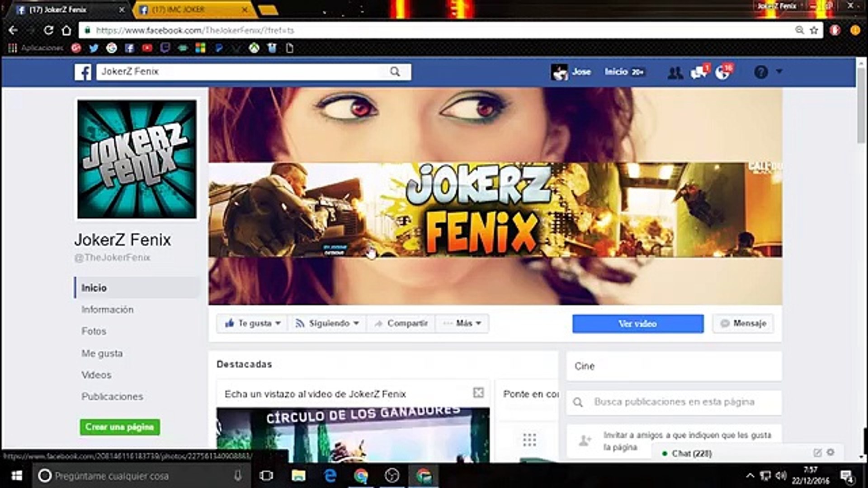Expand account menu arrow in header
The height and width of the screenshot is (488, 868).
pyautogui.click(x=779, y=71)
